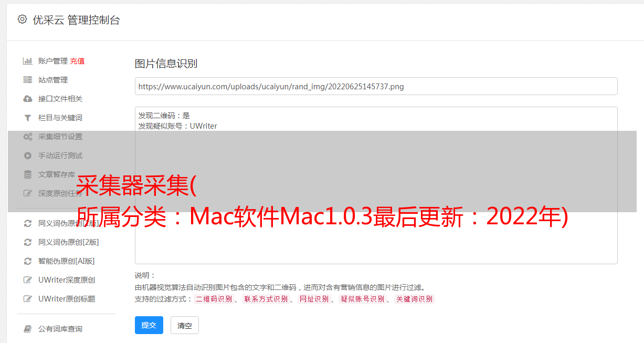Click the refresh icon next to 同义词伪原创[2版]
Viewport: 644px width, 343px height.
point(28,242)
